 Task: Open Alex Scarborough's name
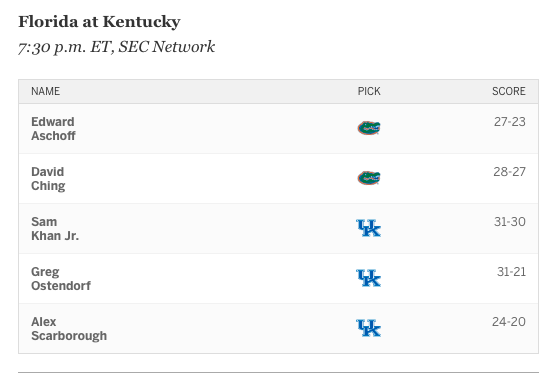pos(69,328)
